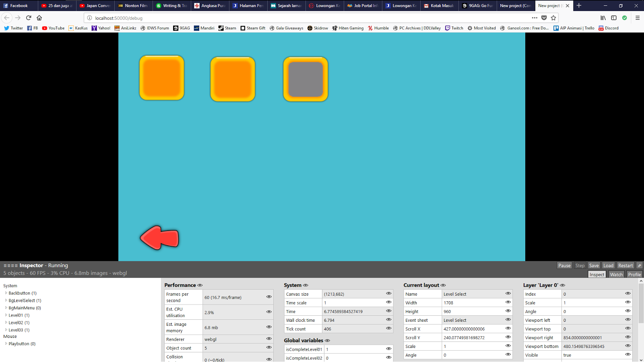Click the Discord bookmark icon
This screenshot has width=644, height=362.
click(x=601, y=28)
